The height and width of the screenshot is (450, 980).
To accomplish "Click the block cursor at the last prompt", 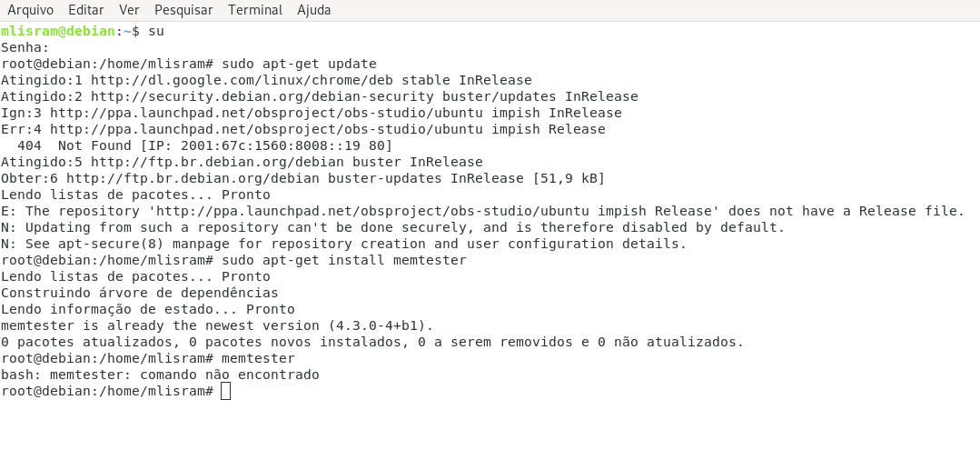I will (225, 391).
